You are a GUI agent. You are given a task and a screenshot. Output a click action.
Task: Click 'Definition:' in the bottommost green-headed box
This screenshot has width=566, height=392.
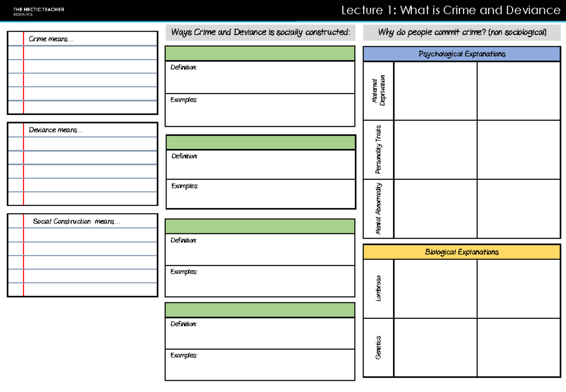(x=183, y=324)
